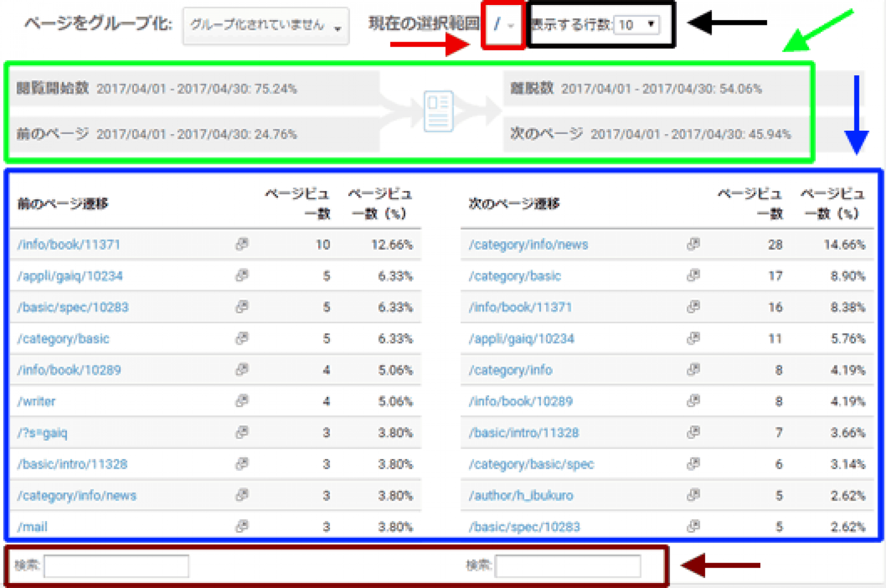Open popup icon for previous /appli/gaiq/10234
Image resolution: width=886 pixels, height=588 pixels.
click(242, 276)
